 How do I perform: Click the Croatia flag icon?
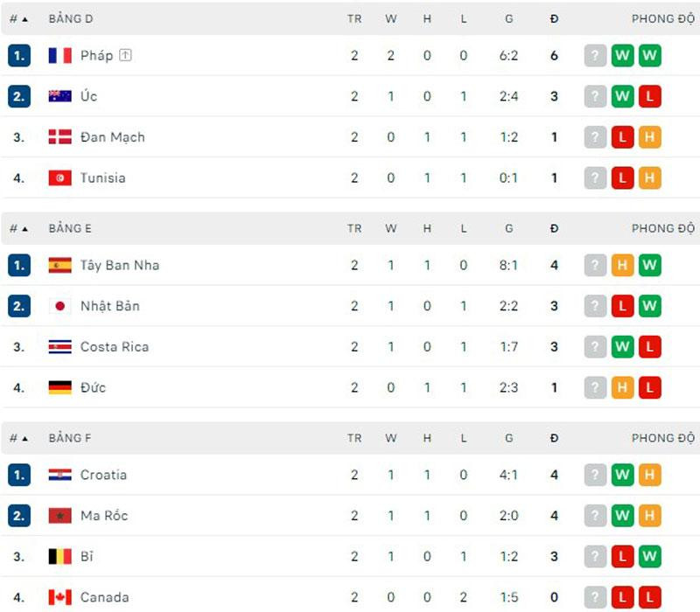pyautogui.click(x=59, y=476)
